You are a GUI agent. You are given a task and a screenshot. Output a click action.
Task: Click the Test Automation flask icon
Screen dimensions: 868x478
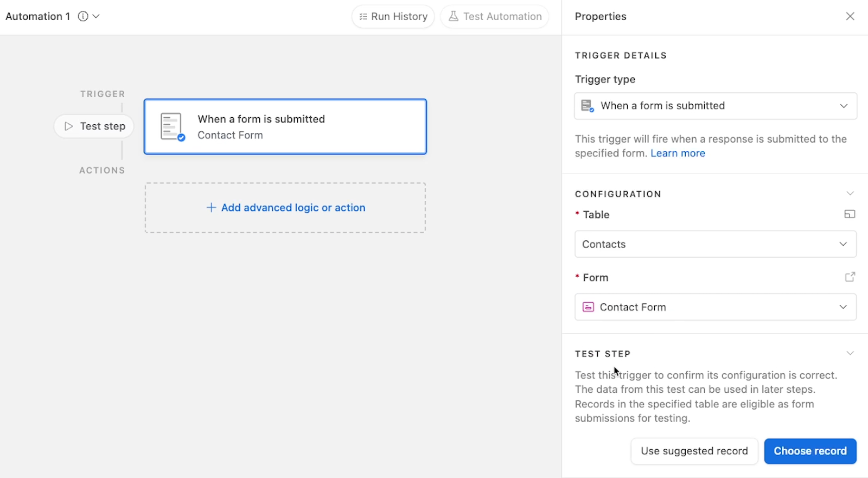coord(454,16)
